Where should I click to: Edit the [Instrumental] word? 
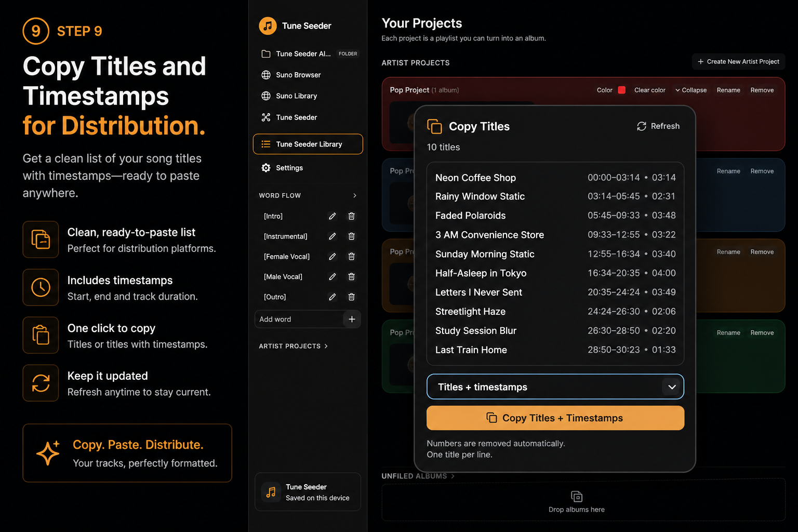(x=332, y=236)
